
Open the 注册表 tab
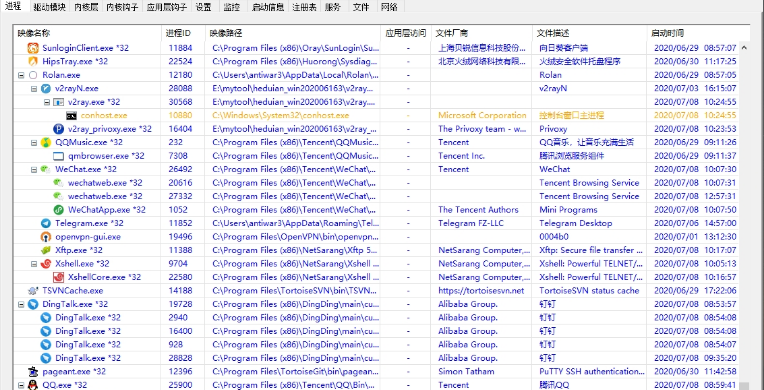click(x=304, y=7)
